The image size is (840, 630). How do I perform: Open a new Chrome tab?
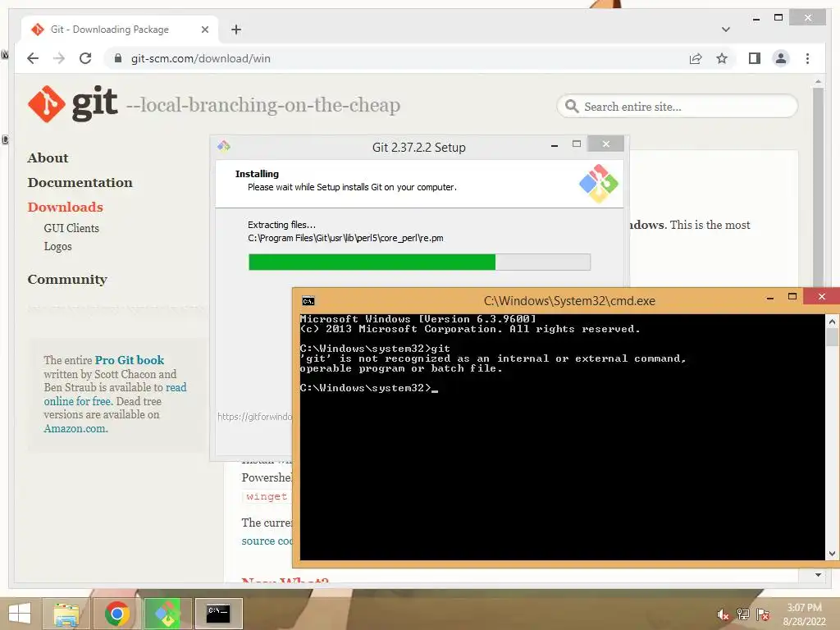tap(236, 30)
